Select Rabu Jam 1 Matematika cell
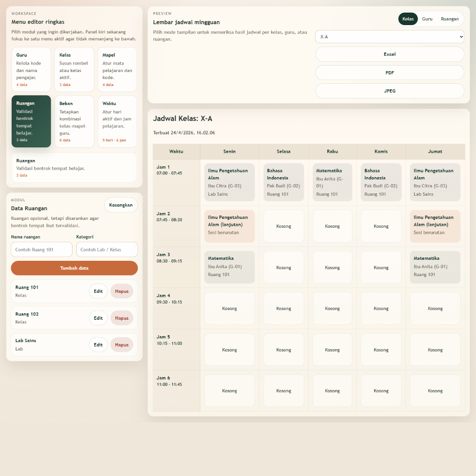Viewport: 476px width, 476px height. tap(332, 182)
